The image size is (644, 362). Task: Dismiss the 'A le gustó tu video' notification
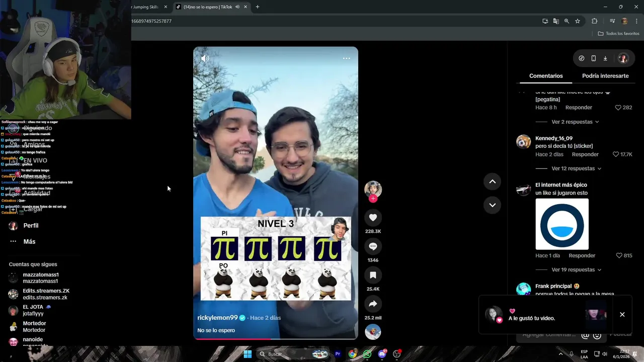click(622, 314)
